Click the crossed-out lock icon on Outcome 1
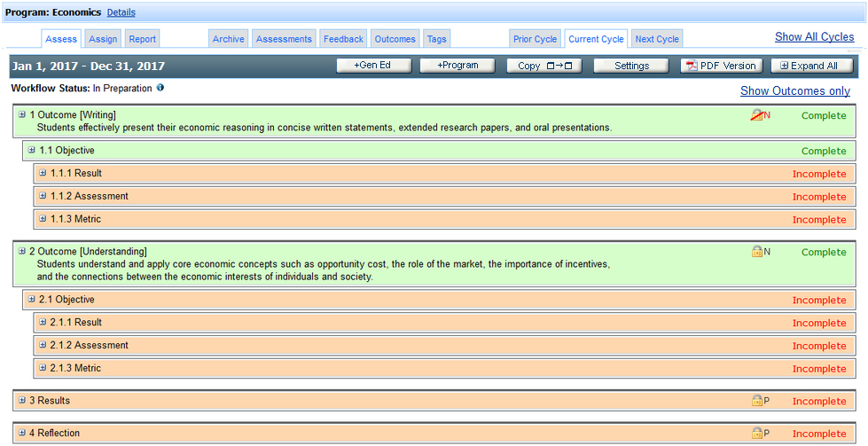This screenshot has height=446, width=868. click(x=756, y=115)
